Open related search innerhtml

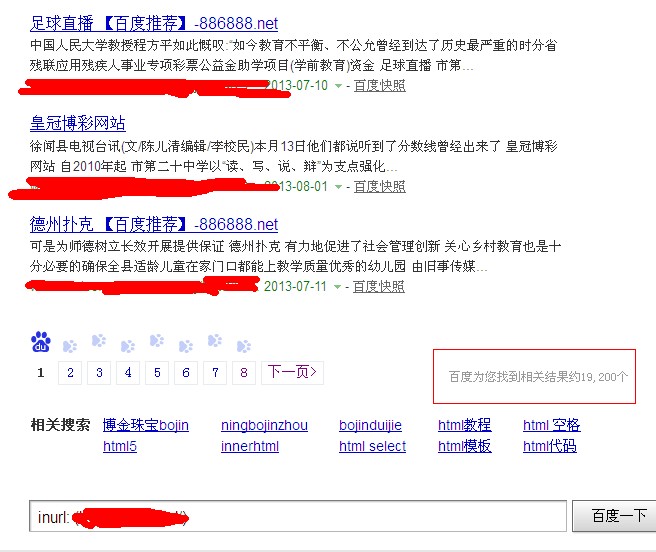pyautogui.click(x=250, y=446)
